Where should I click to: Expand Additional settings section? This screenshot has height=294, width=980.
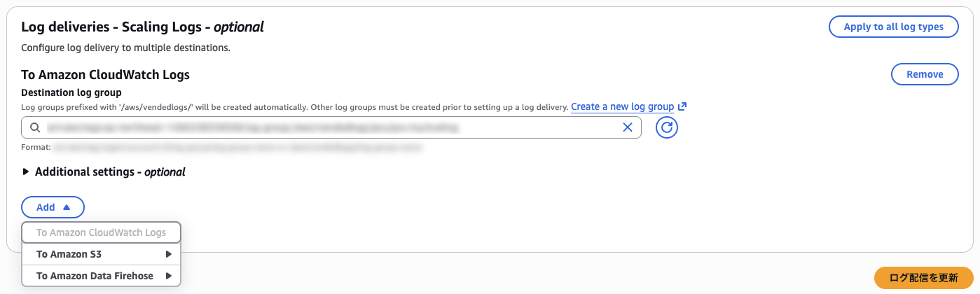point(104,171)
